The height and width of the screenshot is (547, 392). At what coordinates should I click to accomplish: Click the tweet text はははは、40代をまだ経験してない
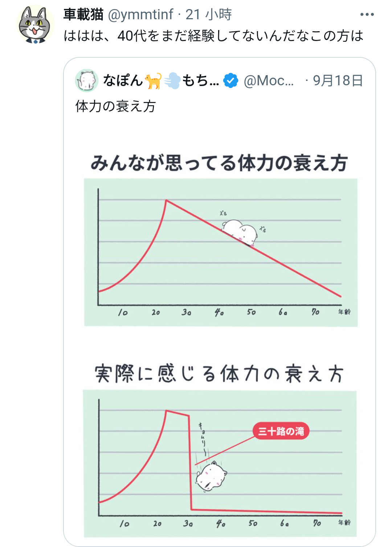tap(213, 36)
